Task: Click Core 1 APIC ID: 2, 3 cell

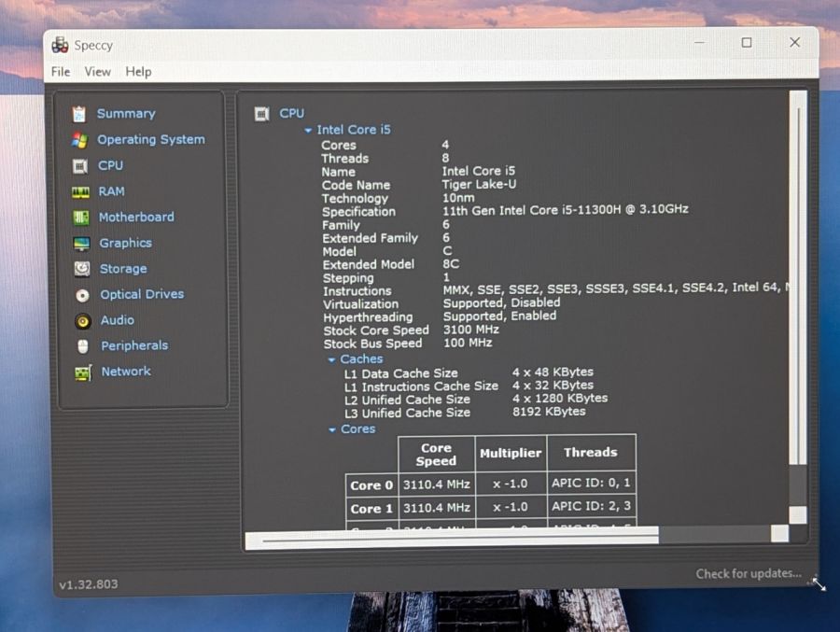Action: 592,507
